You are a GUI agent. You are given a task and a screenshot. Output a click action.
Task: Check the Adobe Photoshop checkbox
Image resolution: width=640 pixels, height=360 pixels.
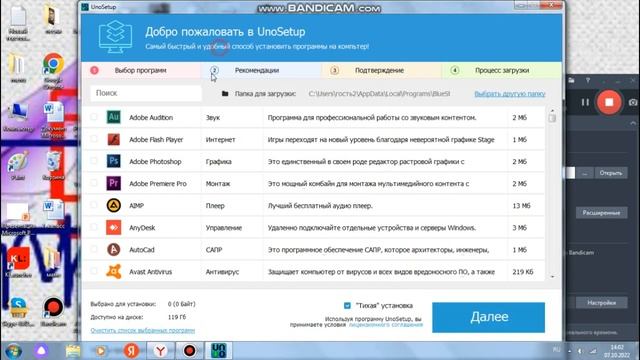click(94, 161)
